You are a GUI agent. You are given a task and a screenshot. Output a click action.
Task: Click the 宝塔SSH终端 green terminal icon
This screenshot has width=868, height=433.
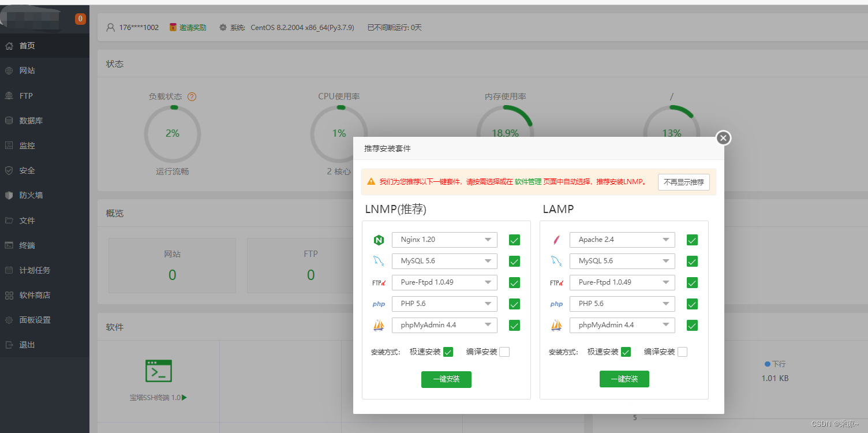(158, 371)
